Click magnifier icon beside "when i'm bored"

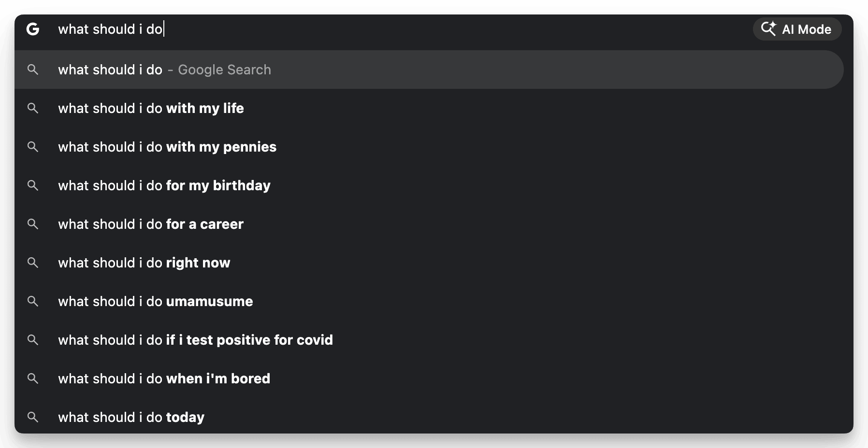pyautogui.click(x=33, y=378)
